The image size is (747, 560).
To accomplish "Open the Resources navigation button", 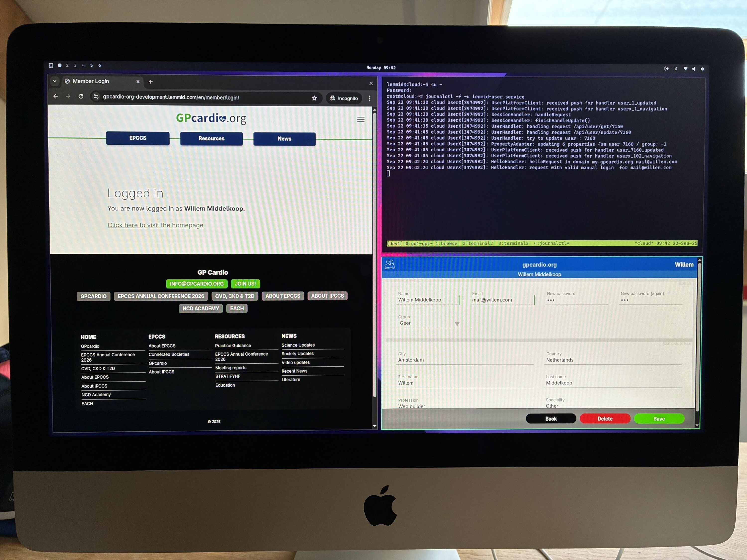I will (x=211, y=138).
